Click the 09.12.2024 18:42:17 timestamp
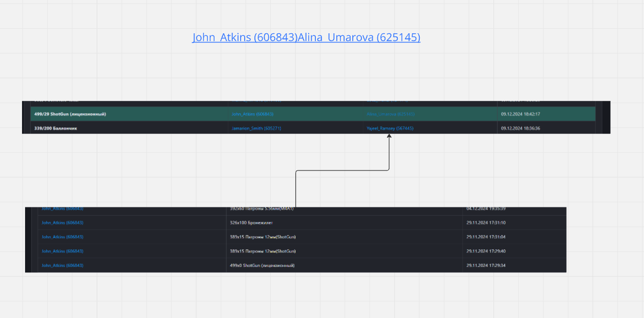The image size is (644, 318). 521,114
